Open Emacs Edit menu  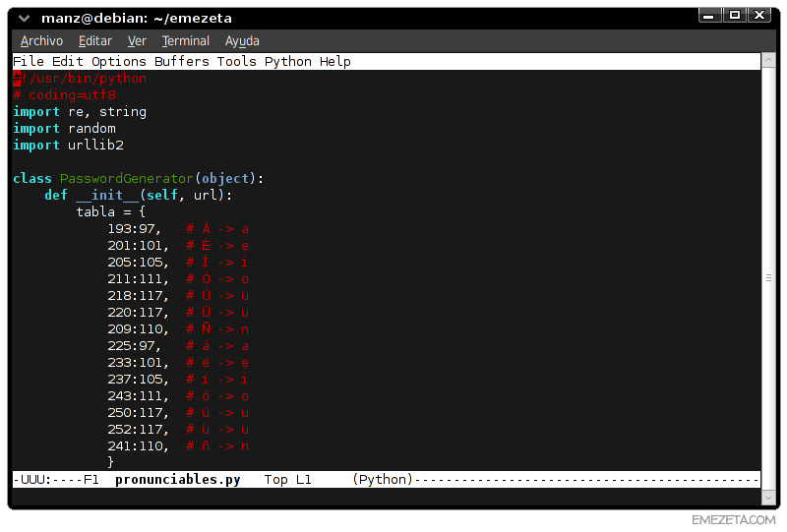67,61
